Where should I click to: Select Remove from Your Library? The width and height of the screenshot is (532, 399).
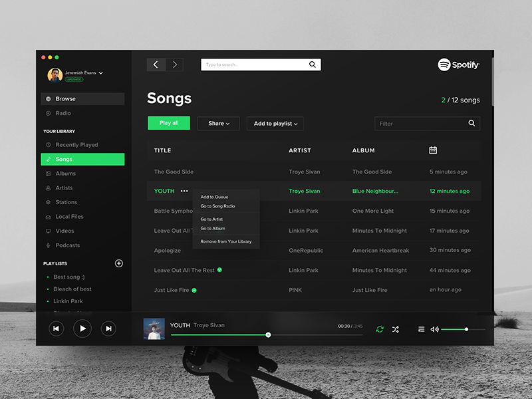pos(226,241)
